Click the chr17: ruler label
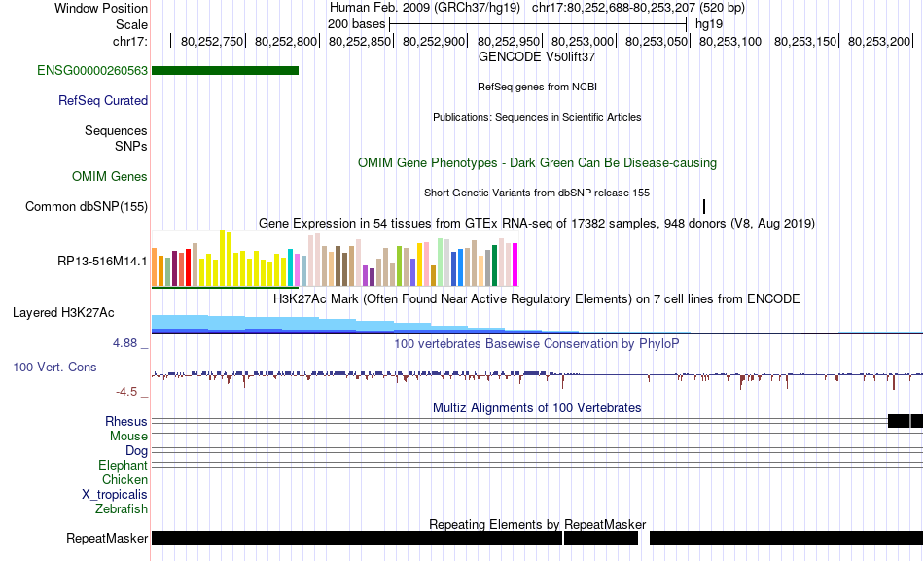Viewport: 924px width, 561px height. [x=130, y=41]
